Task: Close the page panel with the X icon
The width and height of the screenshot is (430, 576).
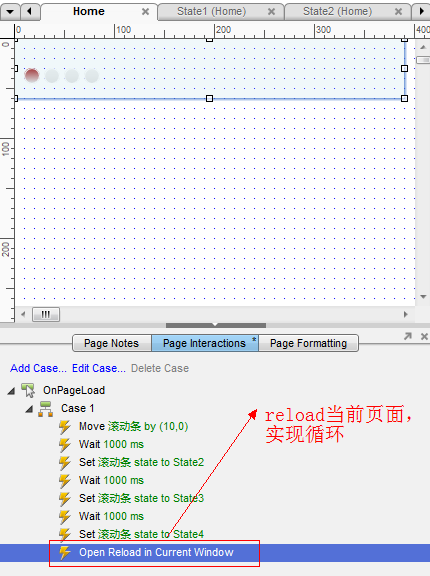Action: coord(424,336)
